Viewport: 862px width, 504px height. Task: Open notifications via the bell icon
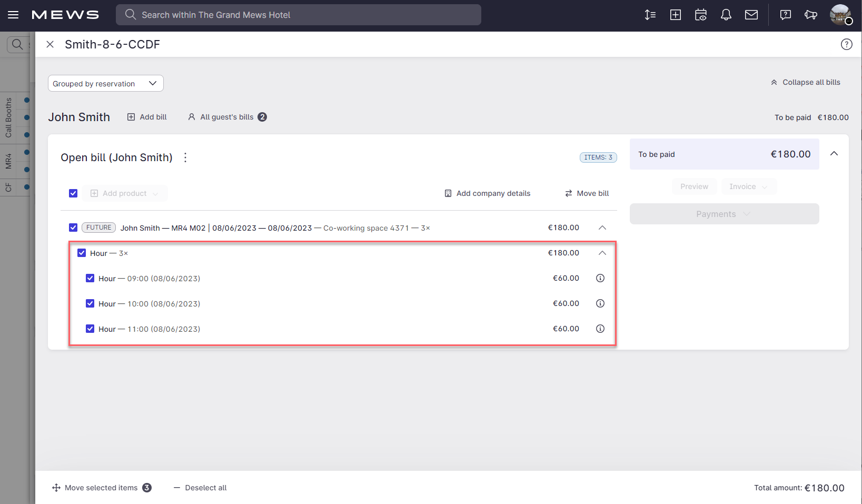726,15
